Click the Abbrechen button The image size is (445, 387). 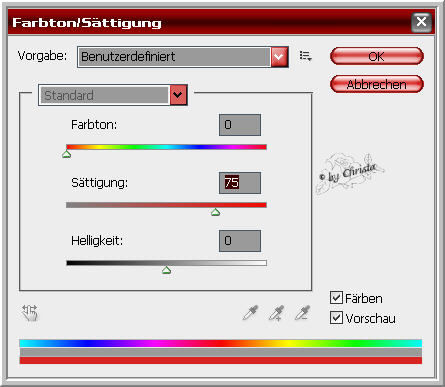377,84
